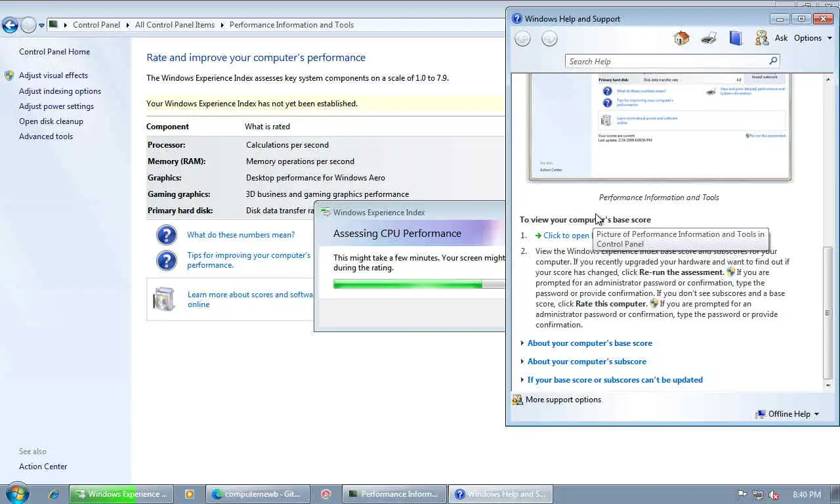Click question icon beside 'Tips for improving'
Viewport: 840px width, 504px height.
coord(167,260)
